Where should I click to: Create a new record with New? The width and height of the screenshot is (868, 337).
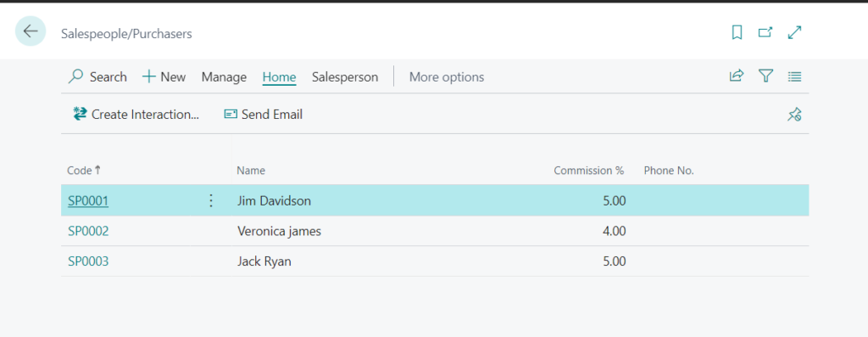click(x=164, y=77)
